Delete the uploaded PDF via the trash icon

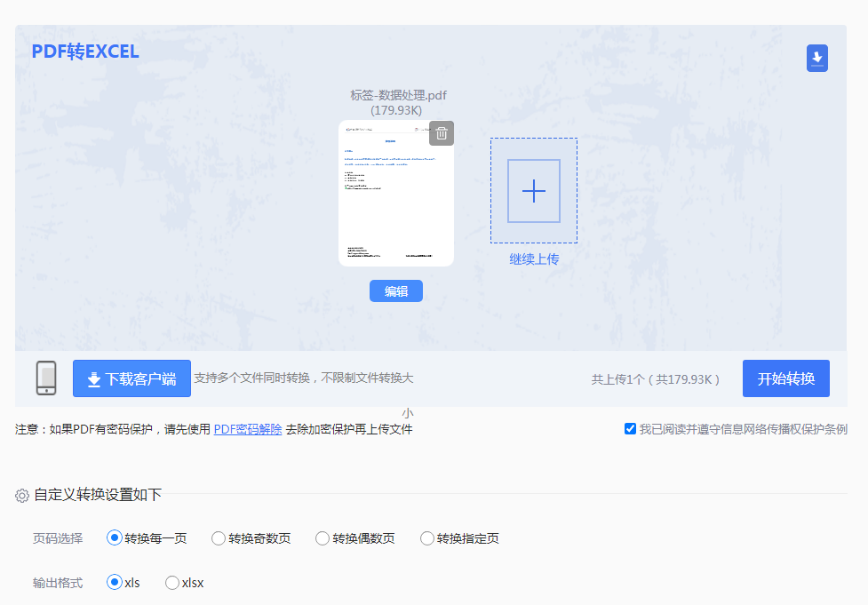440,132
